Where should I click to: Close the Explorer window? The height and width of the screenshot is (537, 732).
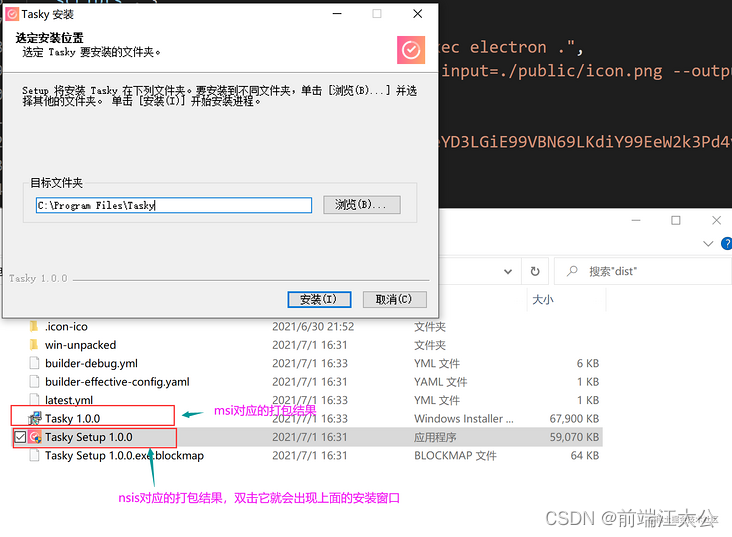(717, 220)
